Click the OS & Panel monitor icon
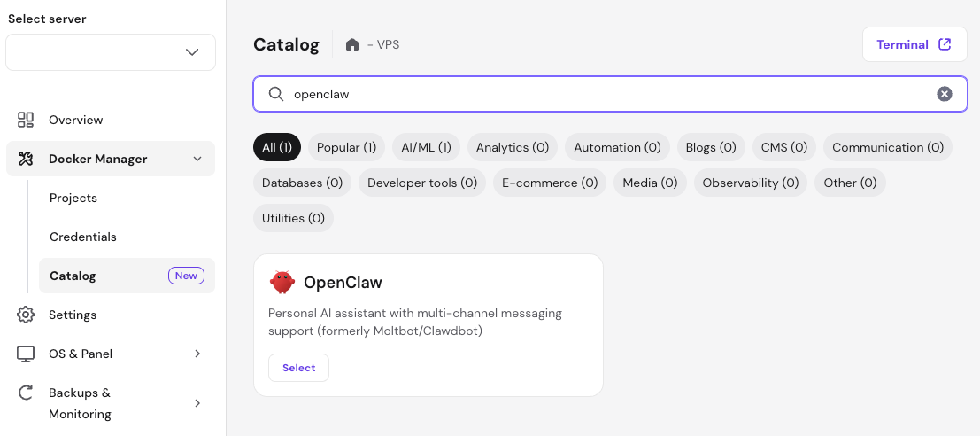Screen dimensions: 980x436 point(26,354)
